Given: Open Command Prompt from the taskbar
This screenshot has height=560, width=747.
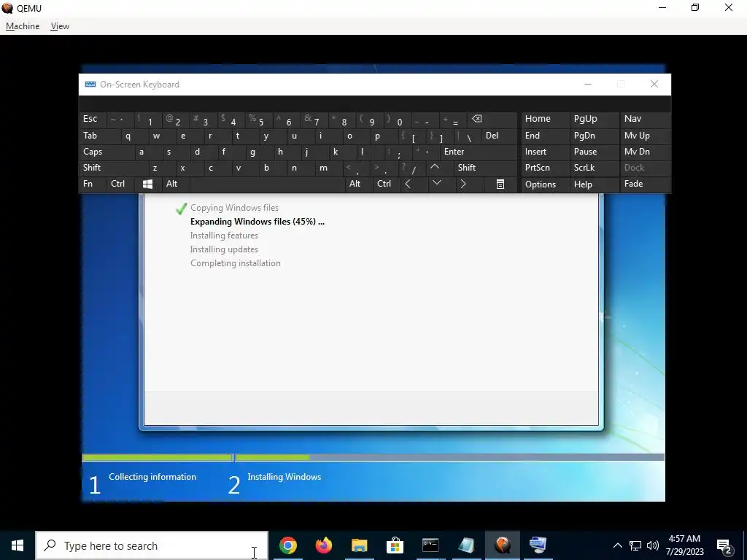Looking at the screenshot, I should point(430,545).
